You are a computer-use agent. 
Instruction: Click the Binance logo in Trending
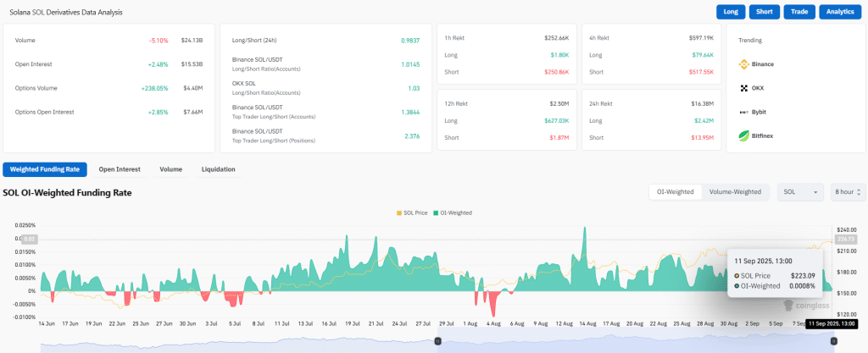click(x=743, y=63)
